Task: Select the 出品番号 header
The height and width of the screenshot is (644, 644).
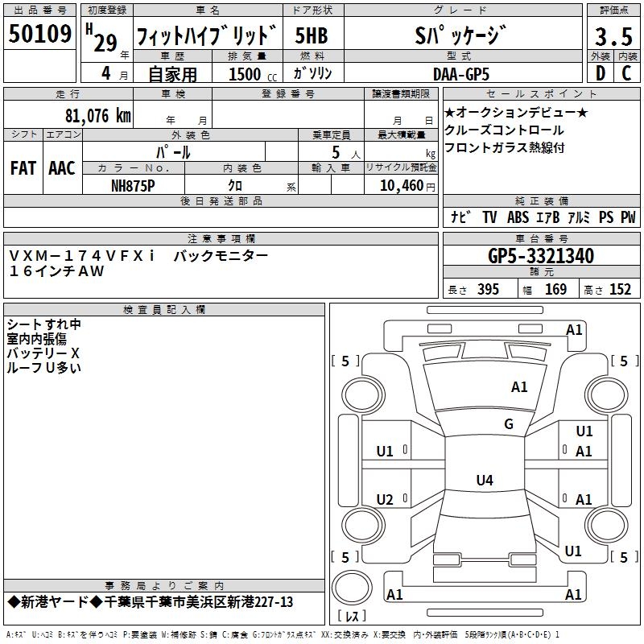Action: click(x=39, y=10)
